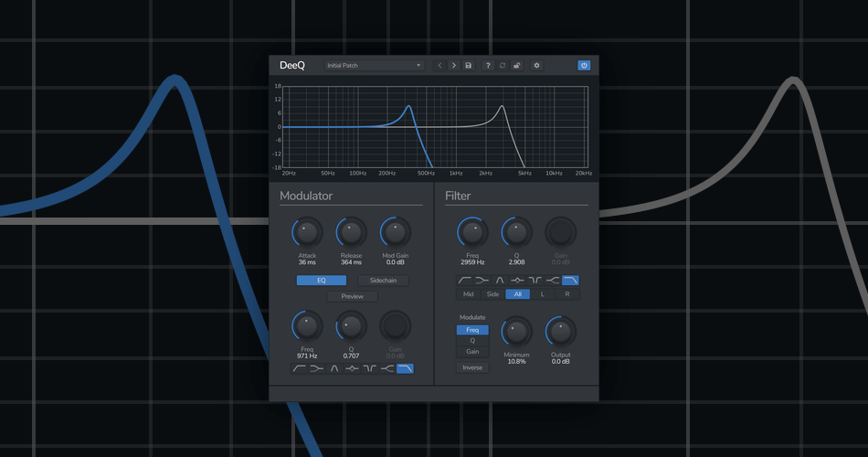The height and width of the screenshot is (457, 868).
Task: Click the disabled Filter Gain knob
Action: (x=561, y=233)
